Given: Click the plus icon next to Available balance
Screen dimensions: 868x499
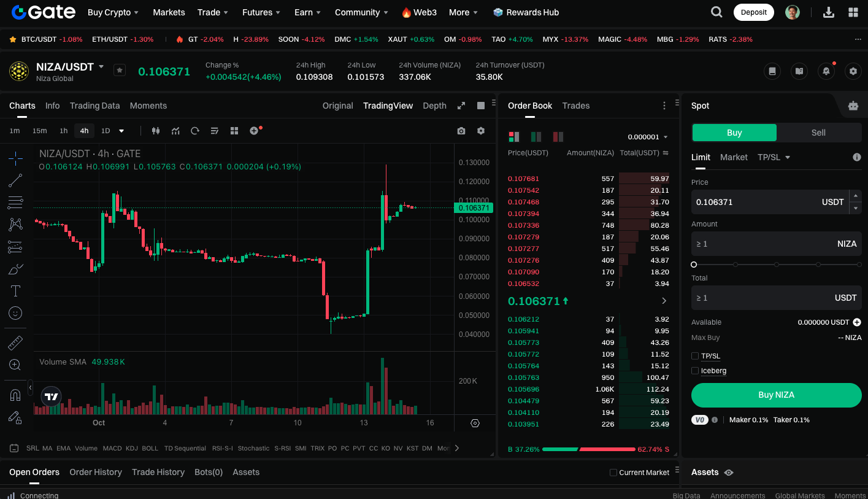Looking at the screenshot, I should 857,322.
